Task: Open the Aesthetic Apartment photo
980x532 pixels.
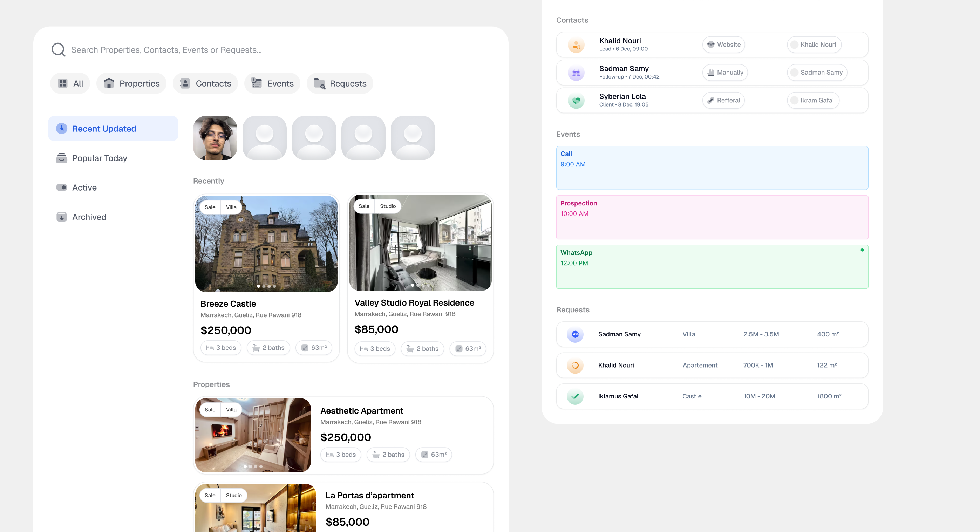Action: 253,435
